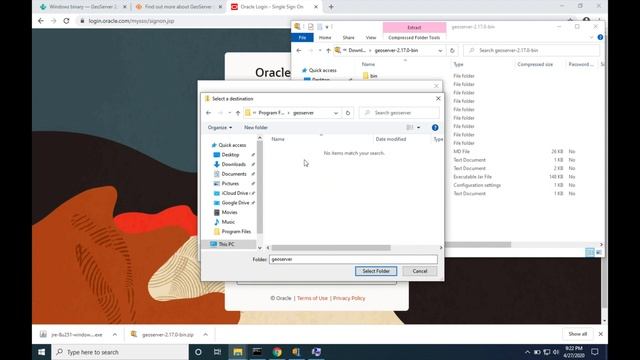
Task: Cancel the Select a destination dialog
Action: [x=420, y=271]
